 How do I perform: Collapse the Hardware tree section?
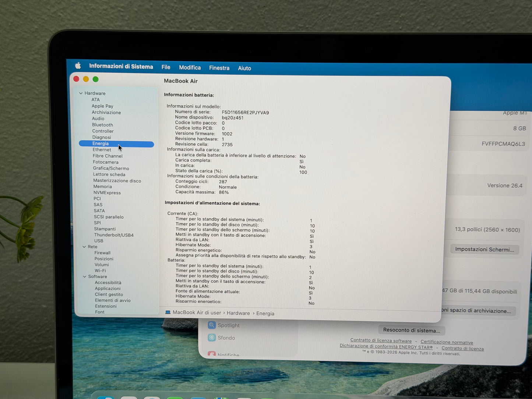pyautogui.click(x=81, y=93)
